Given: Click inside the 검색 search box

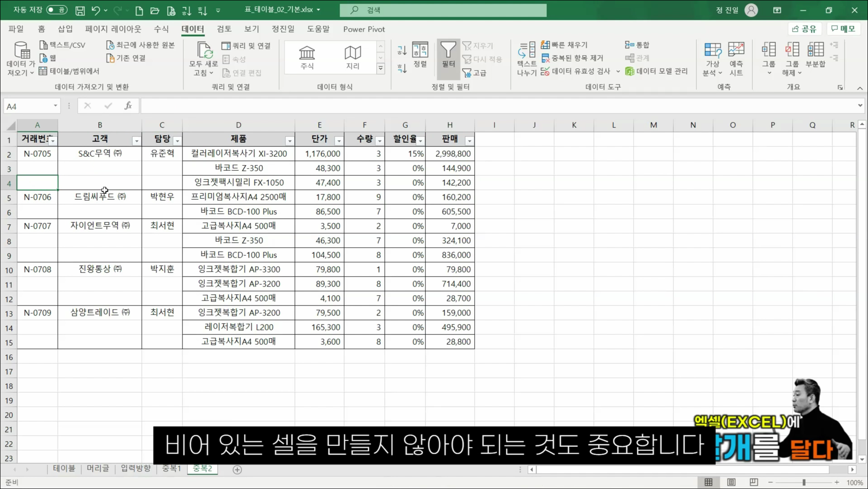Looking at the screenshot, I should pos(443,10).
